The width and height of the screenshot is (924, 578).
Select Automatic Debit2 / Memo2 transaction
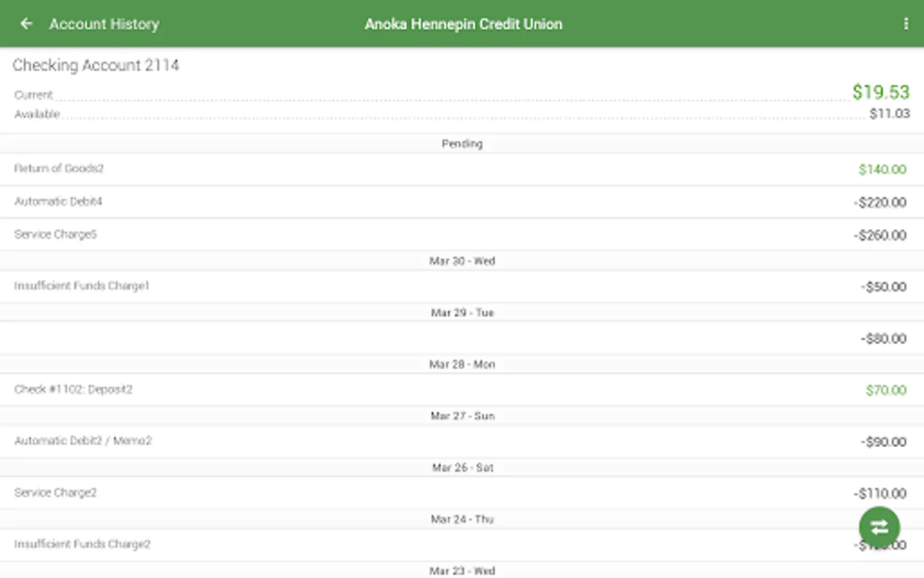click(x=83, y=441)
